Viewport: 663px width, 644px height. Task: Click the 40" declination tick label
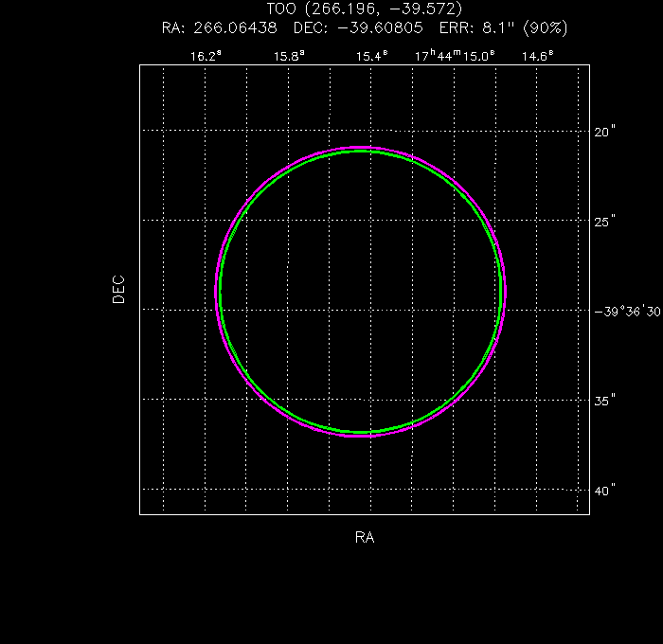tap(604, 491)
